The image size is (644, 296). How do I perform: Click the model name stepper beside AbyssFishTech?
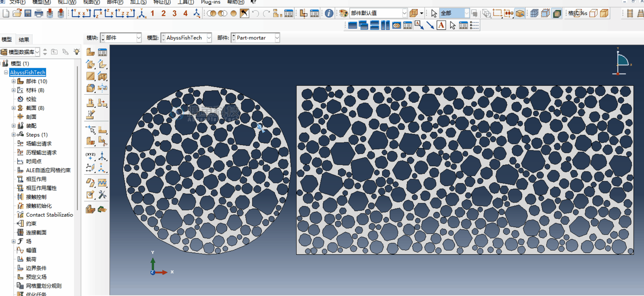163,38
